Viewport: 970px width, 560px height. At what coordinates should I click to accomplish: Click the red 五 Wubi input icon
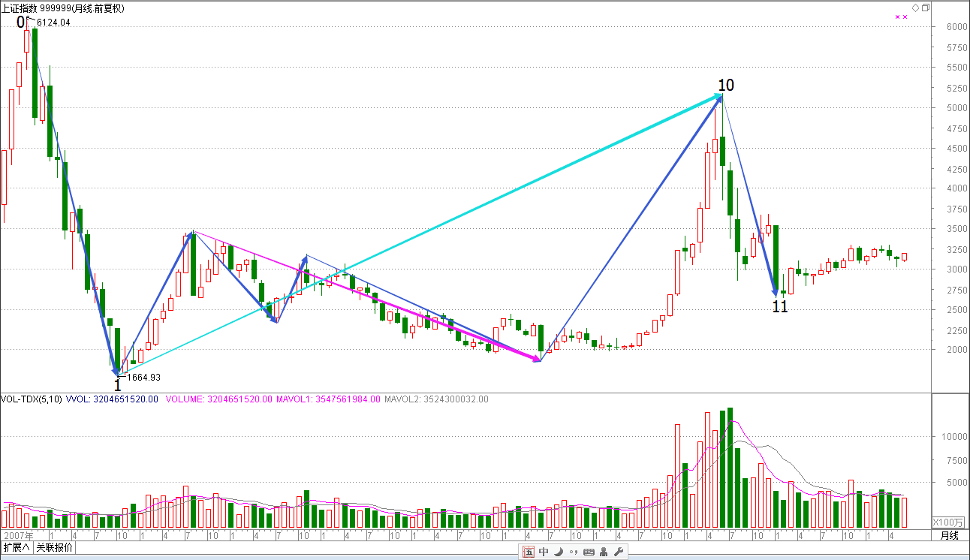point(529,552)
